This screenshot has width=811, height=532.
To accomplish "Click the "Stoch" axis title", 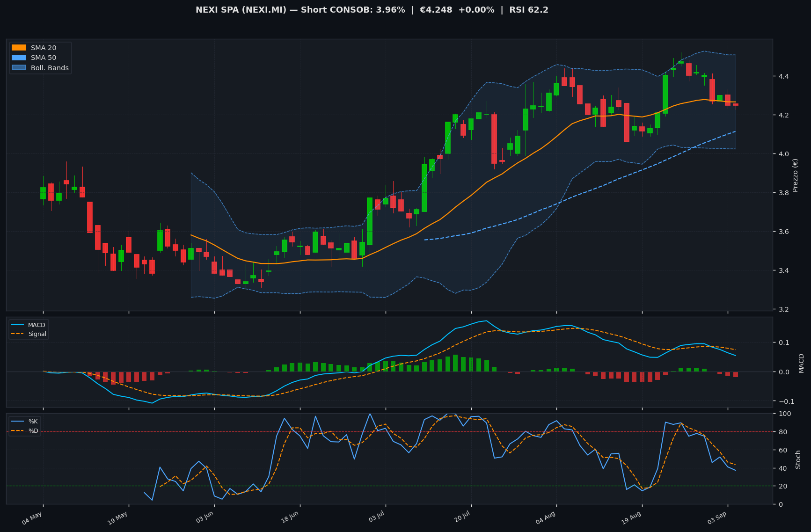I will click(x=798, y=459).
